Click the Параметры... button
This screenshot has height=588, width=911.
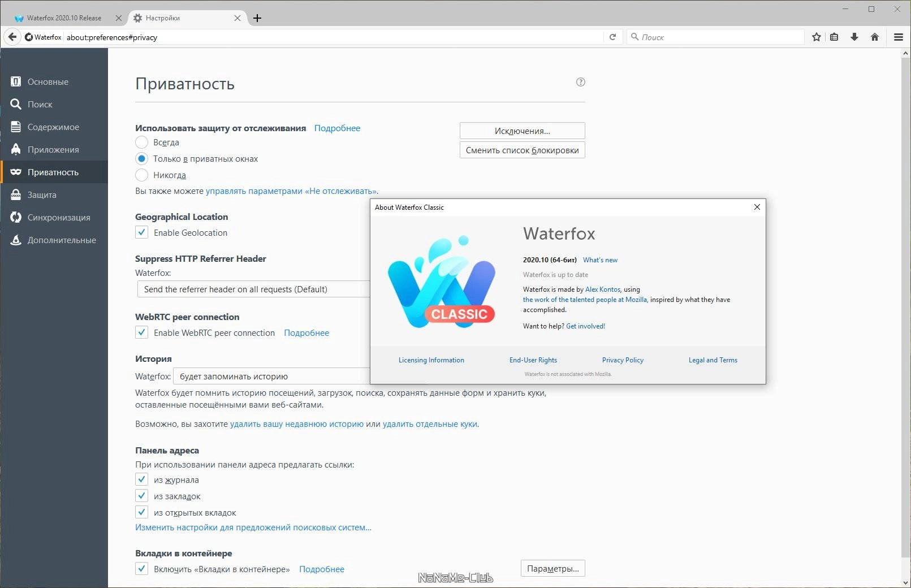552,568
